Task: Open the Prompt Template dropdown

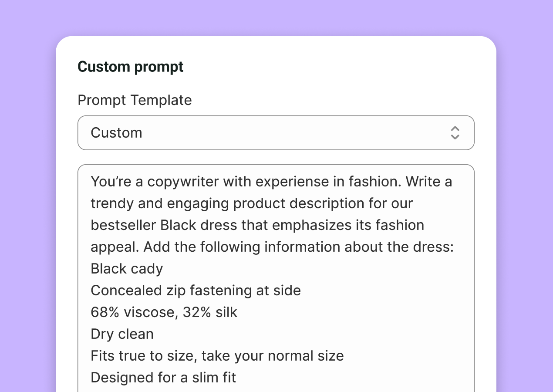Action: (275, 133)
